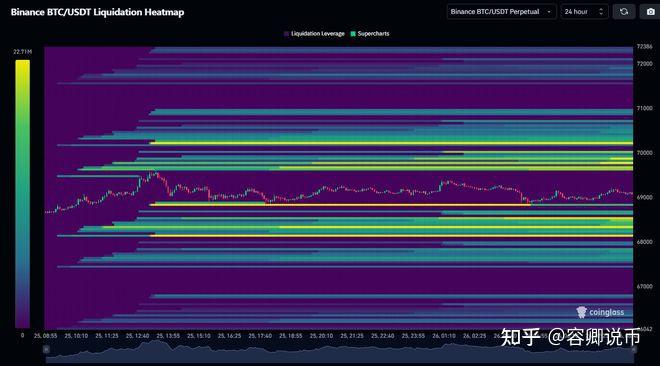This screenshot has width=660, height=366.
Task: Click the 22.71M scale maximum label
Action: 22,52
